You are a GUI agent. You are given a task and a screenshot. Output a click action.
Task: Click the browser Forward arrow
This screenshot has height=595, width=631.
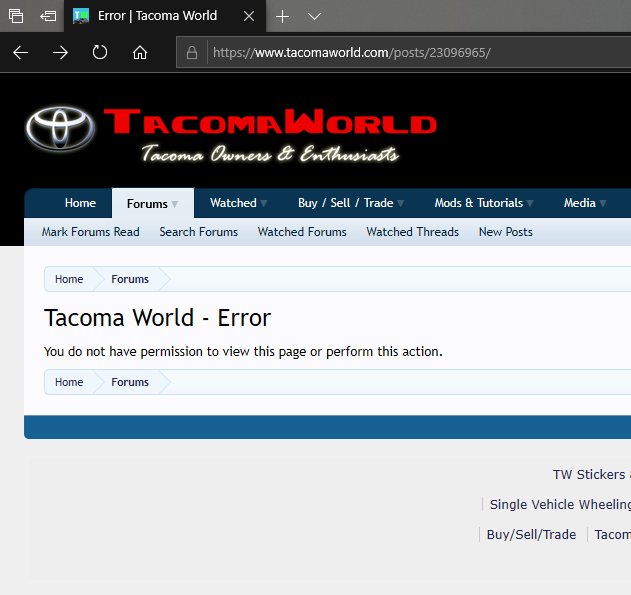[60, 53]
